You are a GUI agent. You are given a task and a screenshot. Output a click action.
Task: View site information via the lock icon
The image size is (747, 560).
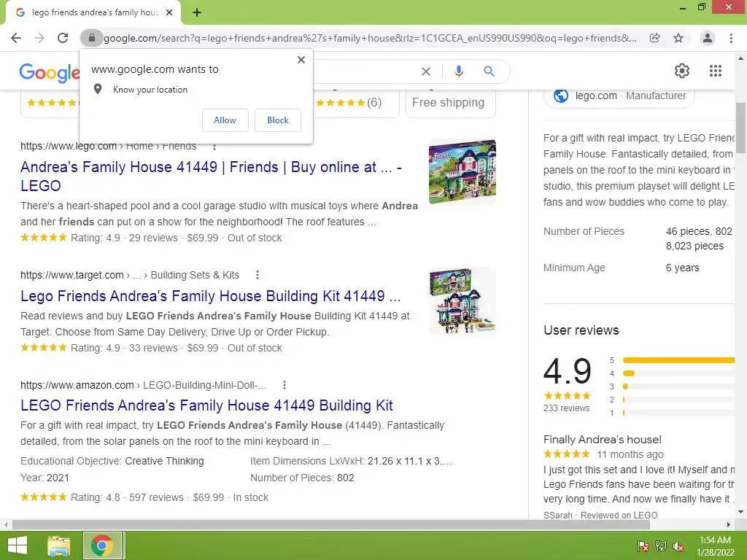click(91, 38)
